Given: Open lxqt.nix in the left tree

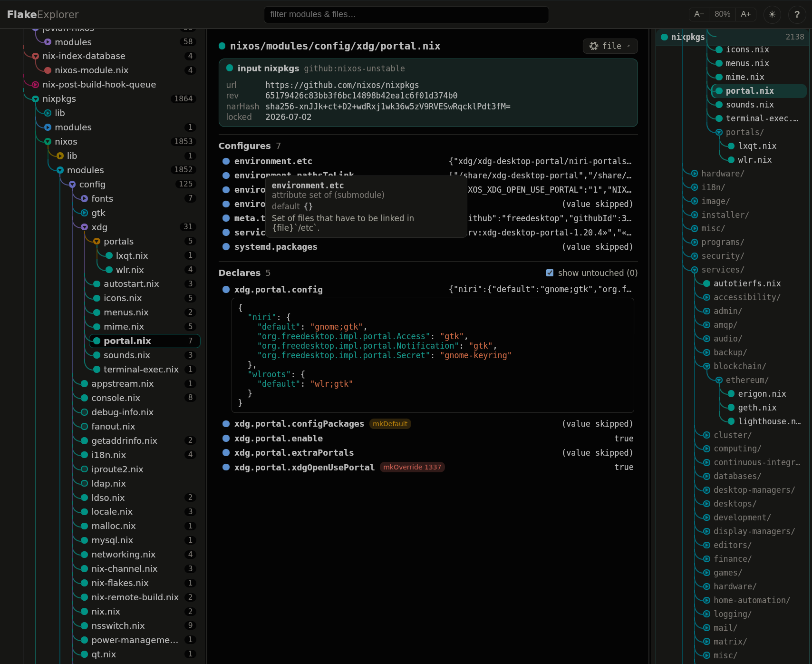Looking at the screenshot, I should point(132,256).
